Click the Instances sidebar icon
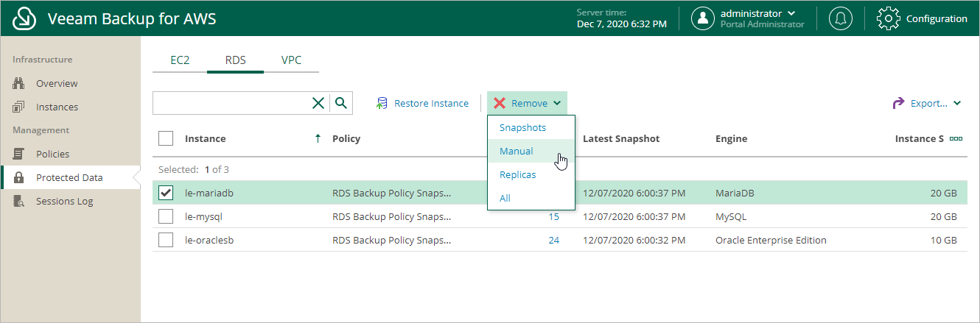 pyautogui.click(x=19, y=107)
